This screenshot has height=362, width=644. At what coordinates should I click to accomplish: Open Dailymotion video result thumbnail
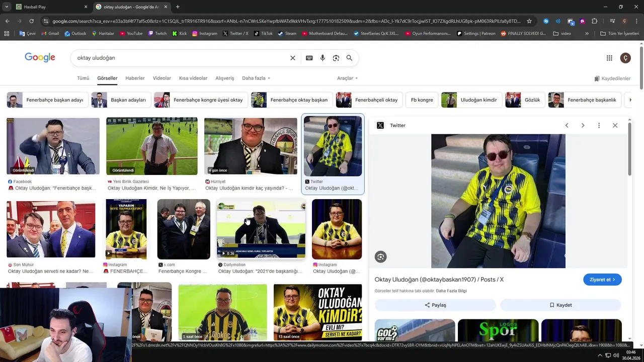pos(261,229)
